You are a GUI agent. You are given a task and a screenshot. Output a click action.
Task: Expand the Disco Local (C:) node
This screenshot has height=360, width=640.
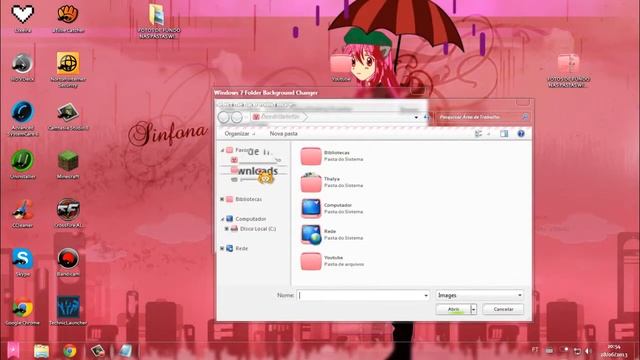[227, 229]
